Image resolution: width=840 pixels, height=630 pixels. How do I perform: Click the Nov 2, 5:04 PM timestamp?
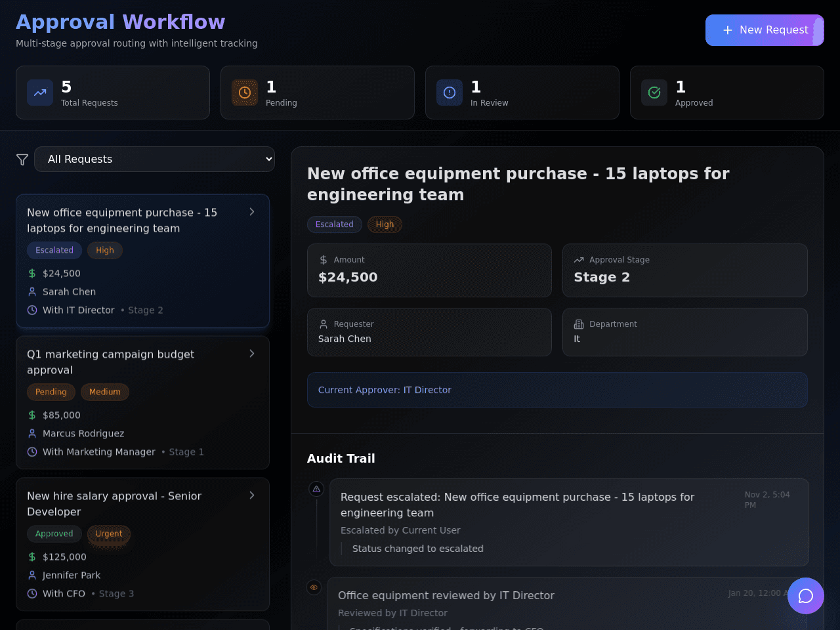[x=767, y=500]
